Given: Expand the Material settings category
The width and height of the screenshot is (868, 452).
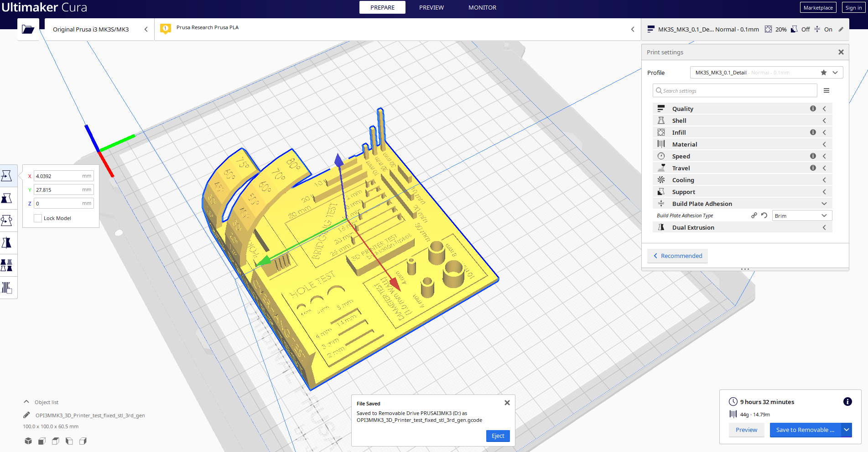Looking at the screenshot, I should [x=743, y=144].
